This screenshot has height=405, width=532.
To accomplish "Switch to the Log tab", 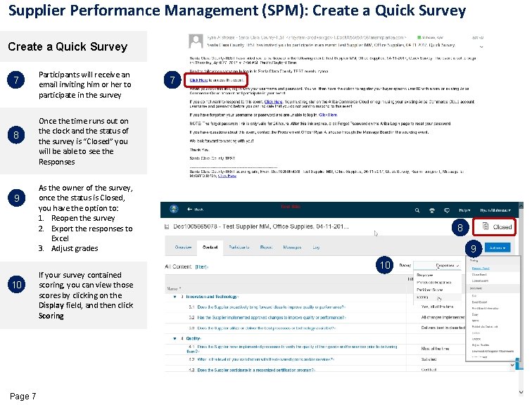I will 316,247.
